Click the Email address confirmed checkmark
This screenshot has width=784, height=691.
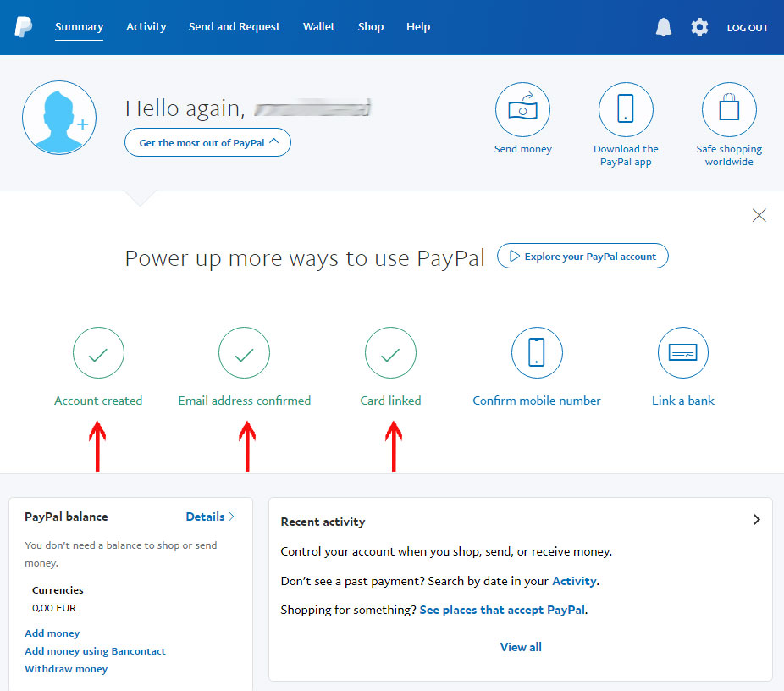coord(244,352)
